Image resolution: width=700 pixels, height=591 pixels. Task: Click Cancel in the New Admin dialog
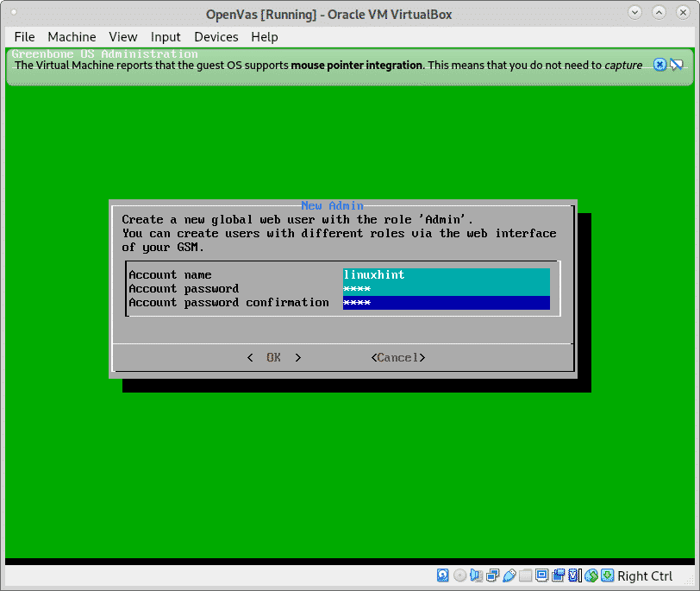coord(398,357)
